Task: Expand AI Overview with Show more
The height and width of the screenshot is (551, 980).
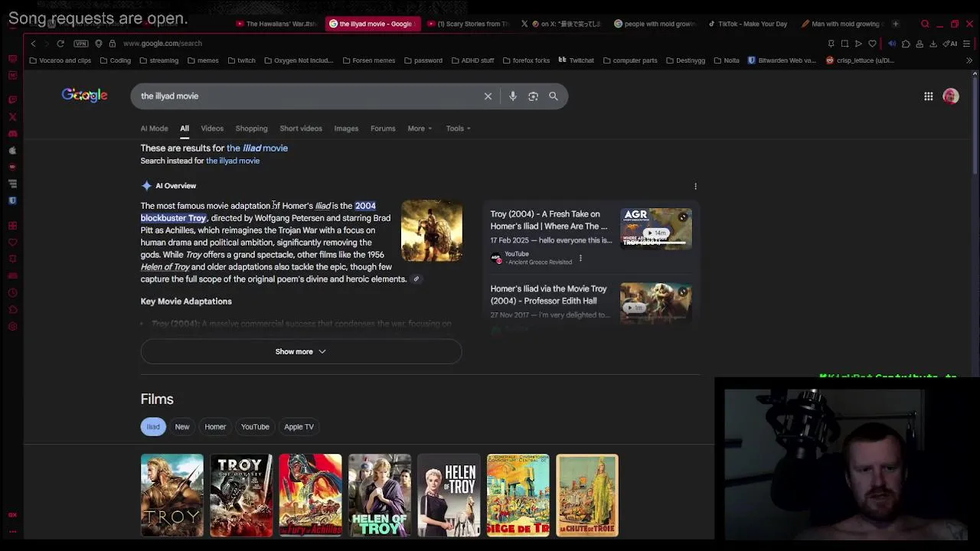Action: pyautogui.click(x=301, y=352)
